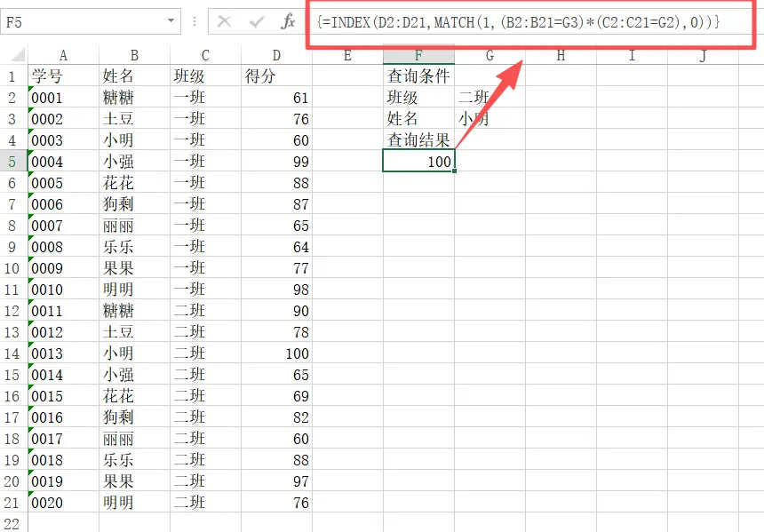The height and width of the screenshot is (532, 764).
Task: Select the 姓名 label in cell F3
Action: point(419,119)
